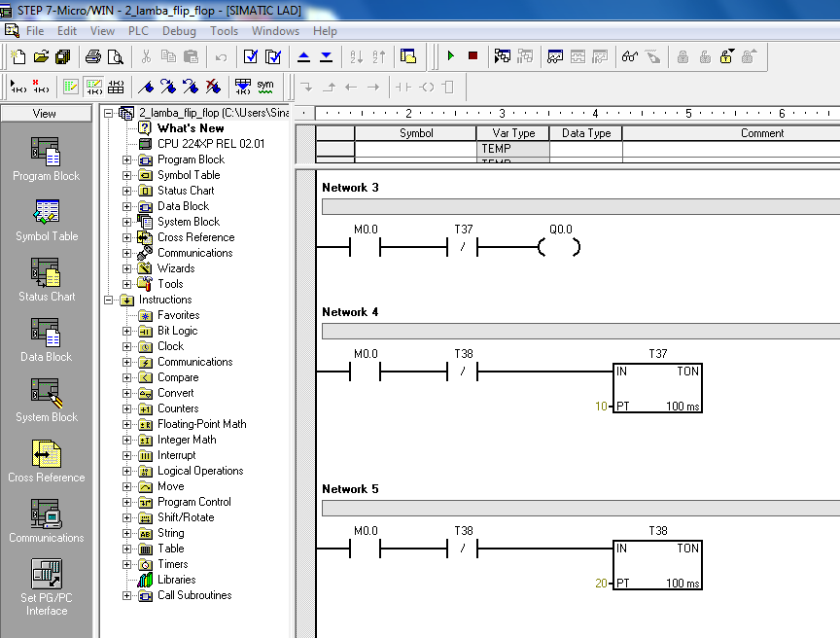
Task: Apply all symbols to the project
Action: pos(243,87)
